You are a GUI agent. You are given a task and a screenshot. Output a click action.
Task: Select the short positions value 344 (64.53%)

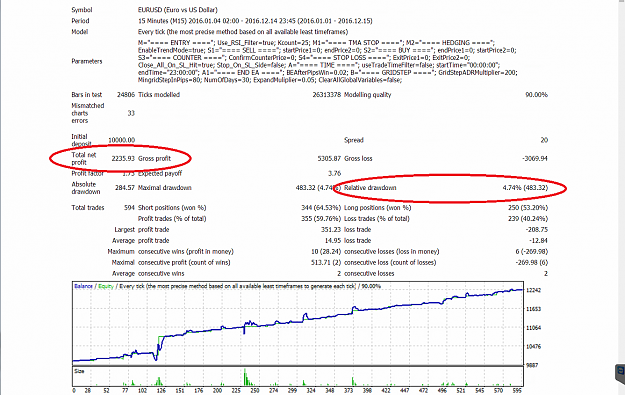(321, 208)
